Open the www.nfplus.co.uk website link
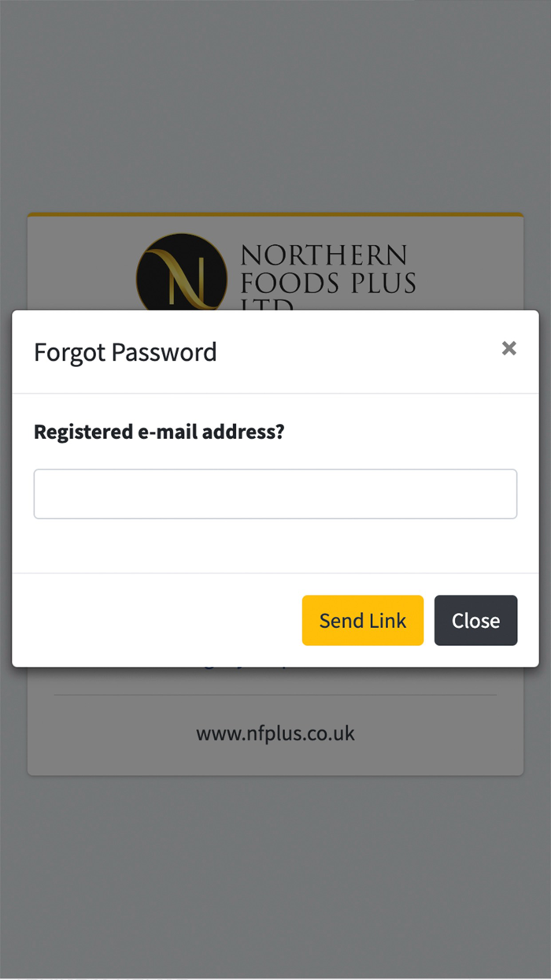 (275, 733)
